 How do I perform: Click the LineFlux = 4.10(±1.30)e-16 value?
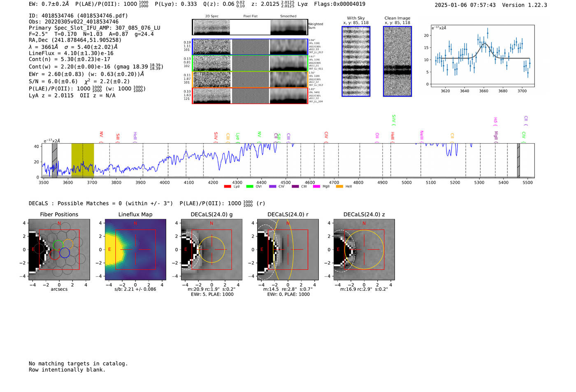(x=71, y=53)
